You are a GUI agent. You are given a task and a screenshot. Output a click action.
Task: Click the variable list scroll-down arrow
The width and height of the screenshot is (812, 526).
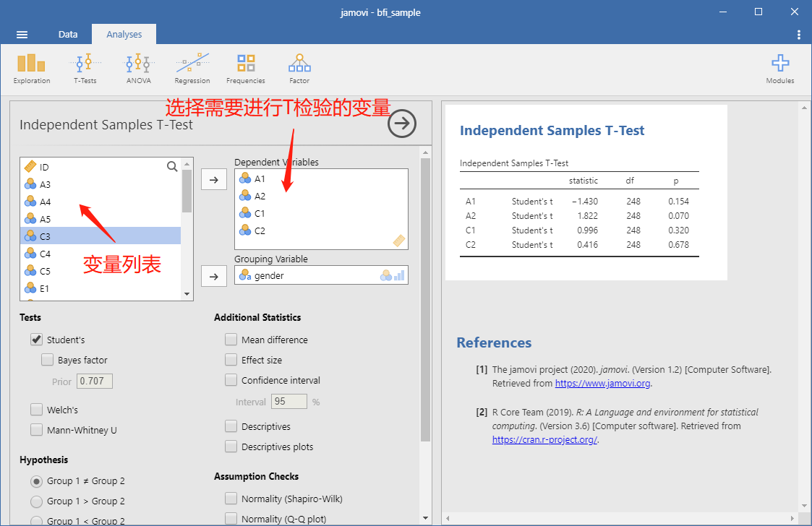(x=187, y=294)
